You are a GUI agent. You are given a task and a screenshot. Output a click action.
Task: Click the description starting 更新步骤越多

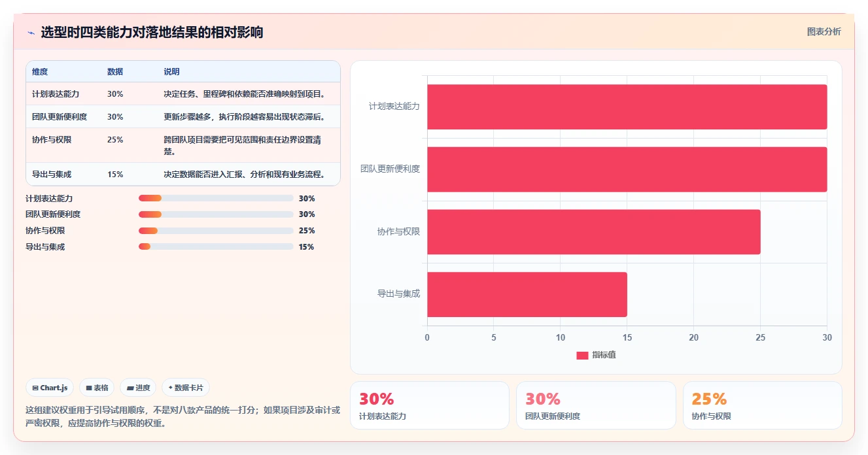click(x=245, y=117)
